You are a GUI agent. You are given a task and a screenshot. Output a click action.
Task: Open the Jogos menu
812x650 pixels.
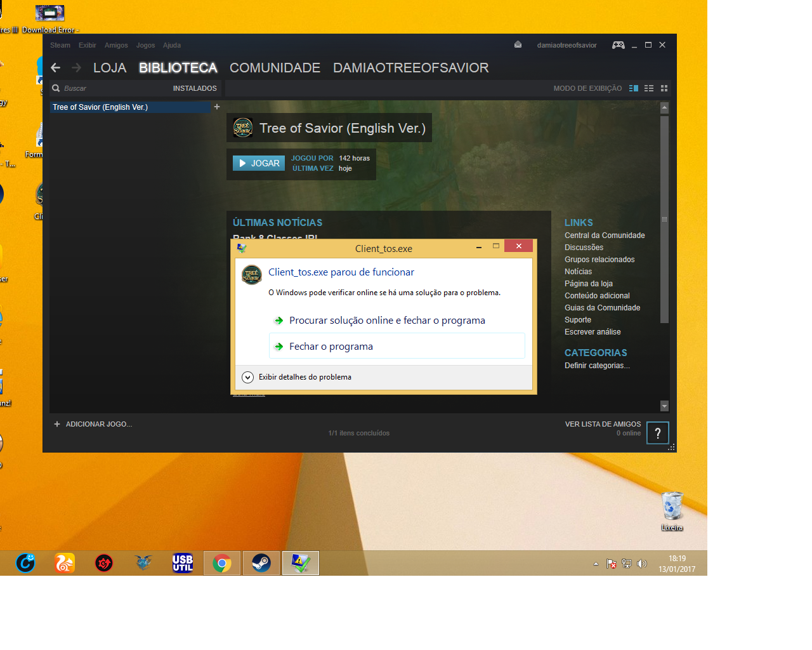coord(145,45)
